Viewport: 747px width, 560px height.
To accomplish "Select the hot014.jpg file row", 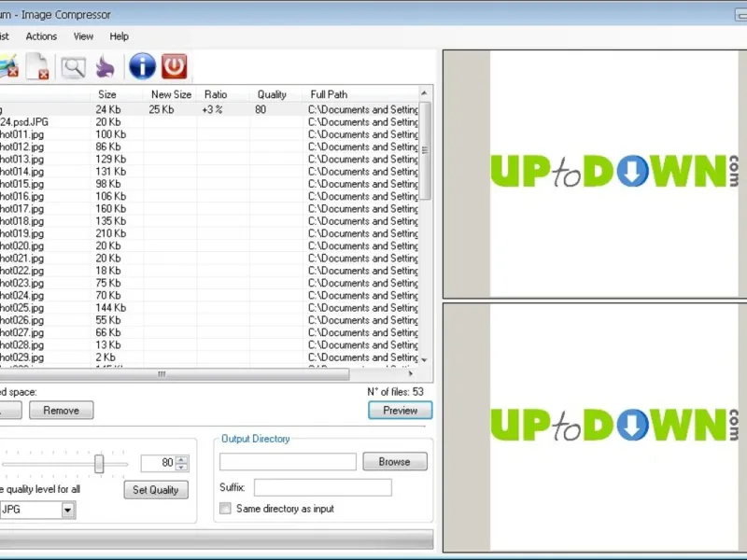I will (x=209, y=172).
